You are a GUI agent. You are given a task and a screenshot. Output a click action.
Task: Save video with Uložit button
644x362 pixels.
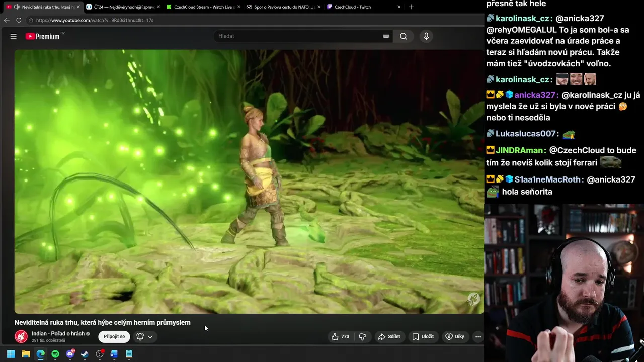pyautogui.click(x=423, y=336)
